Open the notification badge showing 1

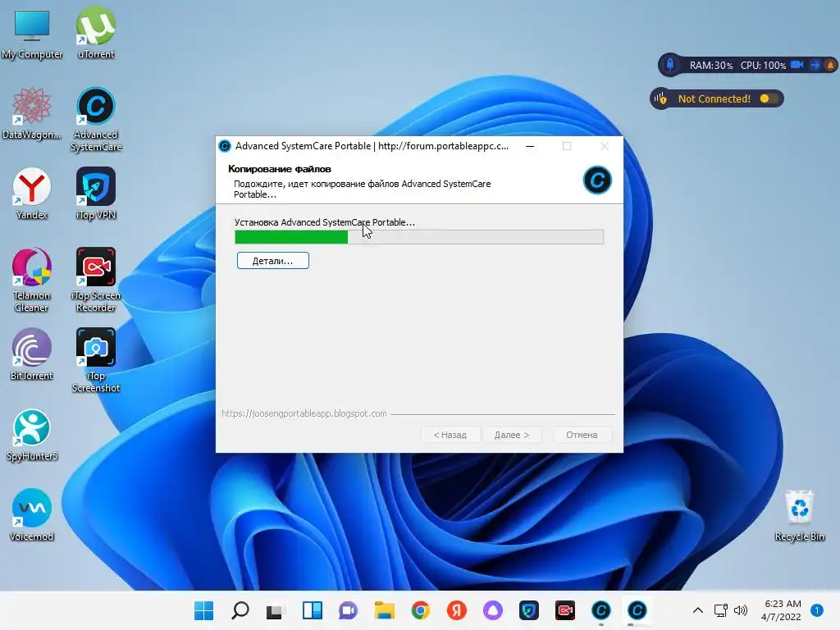pos(817,610)
